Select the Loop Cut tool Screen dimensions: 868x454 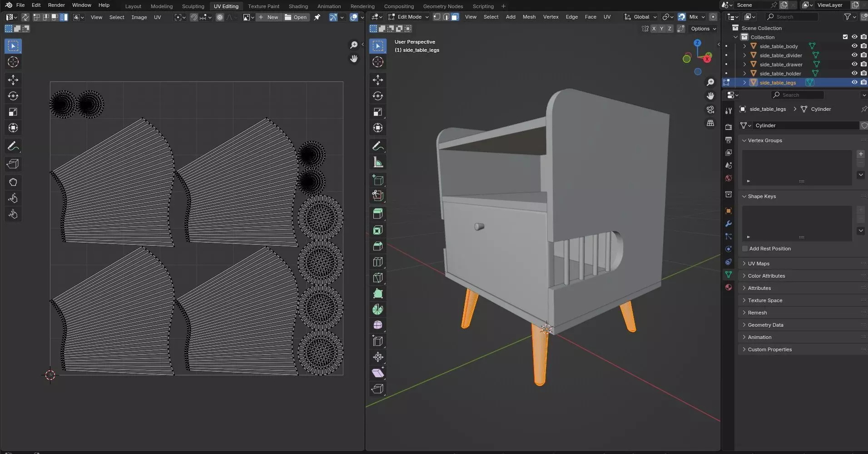point(378,262)
